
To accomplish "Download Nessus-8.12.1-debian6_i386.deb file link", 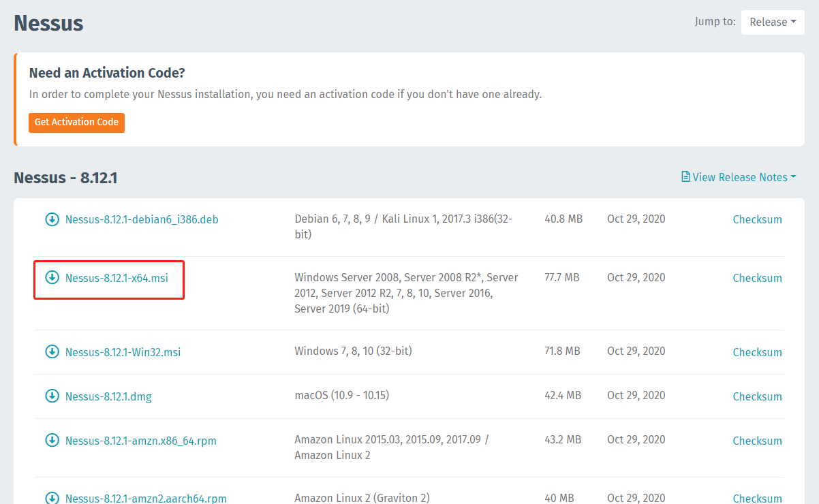I will point(142,219).
